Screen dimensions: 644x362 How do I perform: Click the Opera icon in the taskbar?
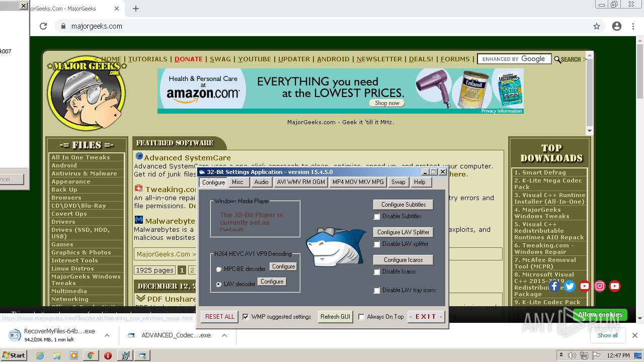tap(108, 355)
